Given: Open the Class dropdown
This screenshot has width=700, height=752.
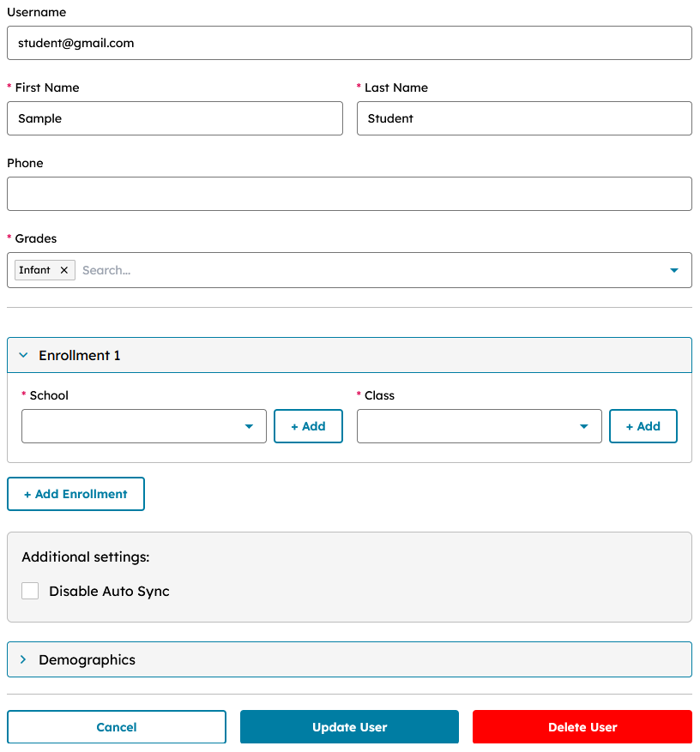Looking at the screenshot, I should (479, 426).
